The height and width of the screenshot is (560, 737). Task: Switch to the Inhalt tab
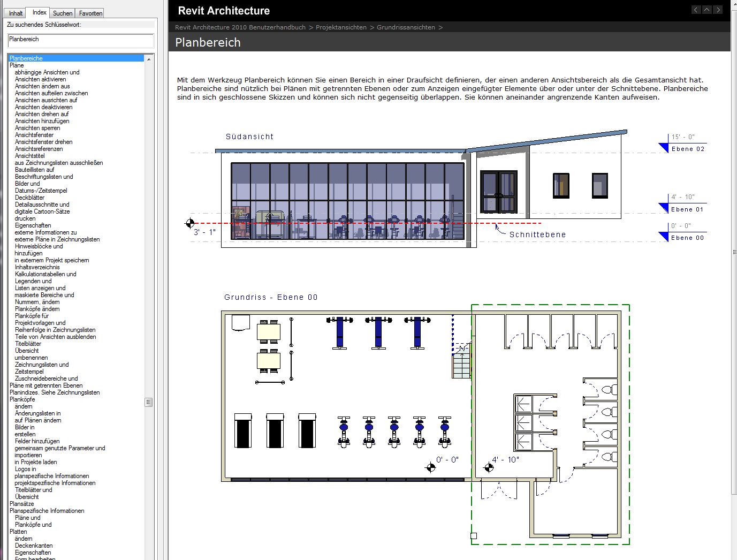(x=16, y=13)
